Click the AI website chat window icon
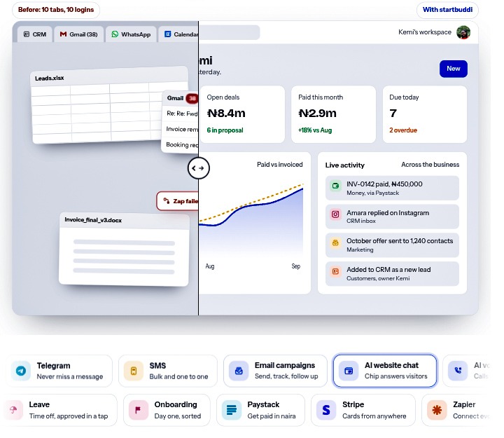504x438 pixels. pos(349,371)
